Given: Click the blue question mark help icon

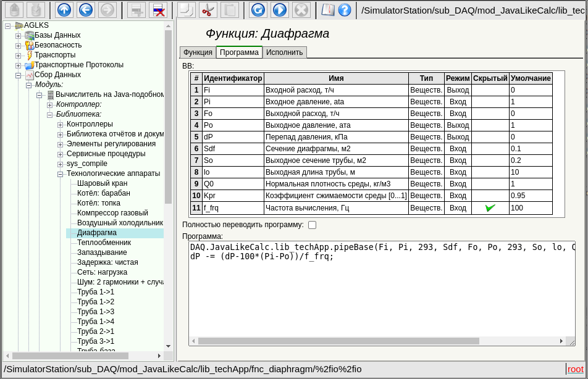Looking at the screenshot, I should pos(345,10).
